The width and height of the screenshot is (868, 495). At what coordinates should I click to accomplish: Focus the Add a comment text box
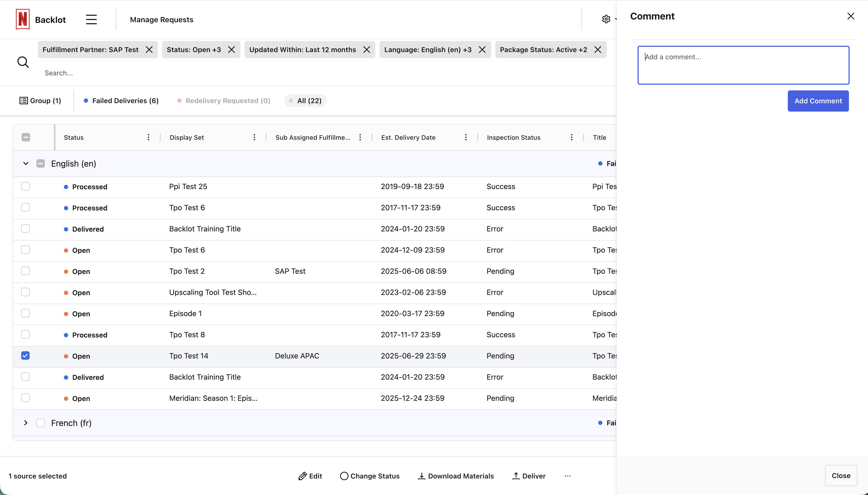743,65
